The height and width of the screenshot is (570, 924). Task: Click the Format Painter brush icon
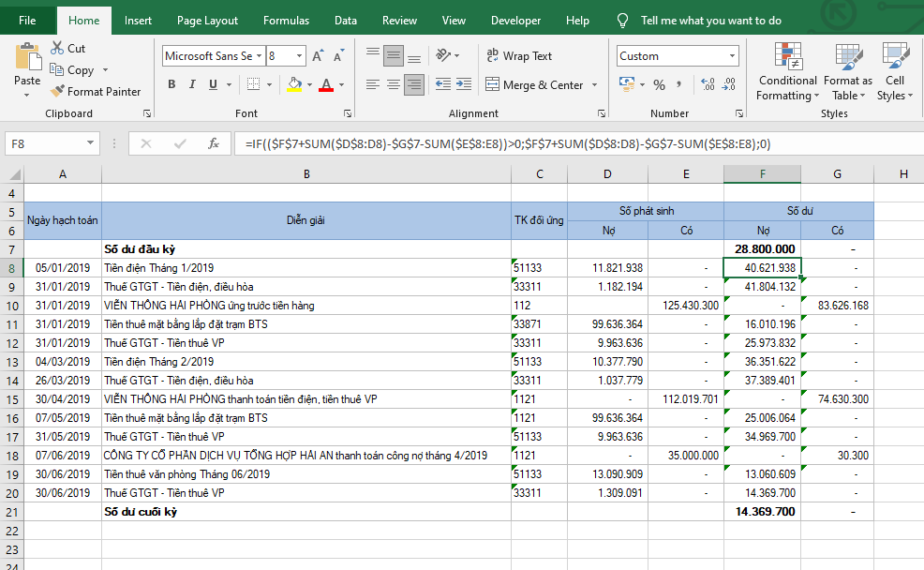coord(56,92)
